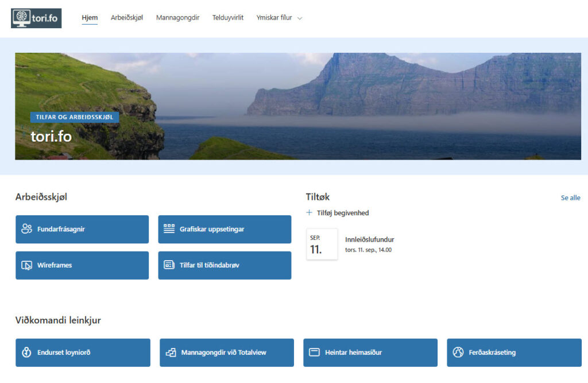Click the newsletter icon on Tilfar til tíðindabrøv
This screenshot has height=383, width=588.
click(169, 265)
